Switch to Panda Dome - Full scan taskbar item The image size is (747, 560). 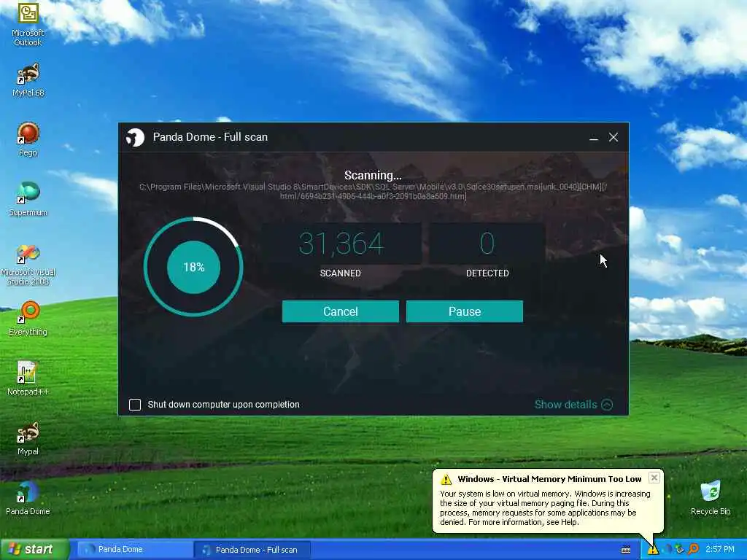(252, 550)
